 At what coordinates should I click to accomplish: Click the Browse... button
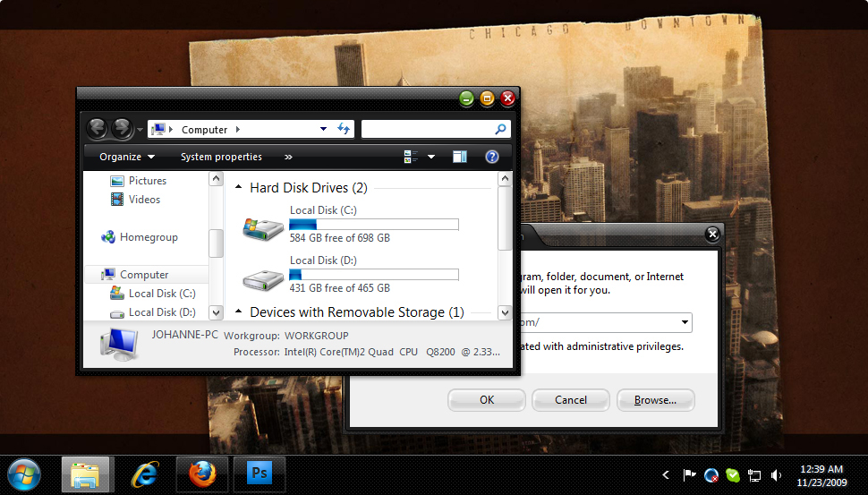click(655, 400)
